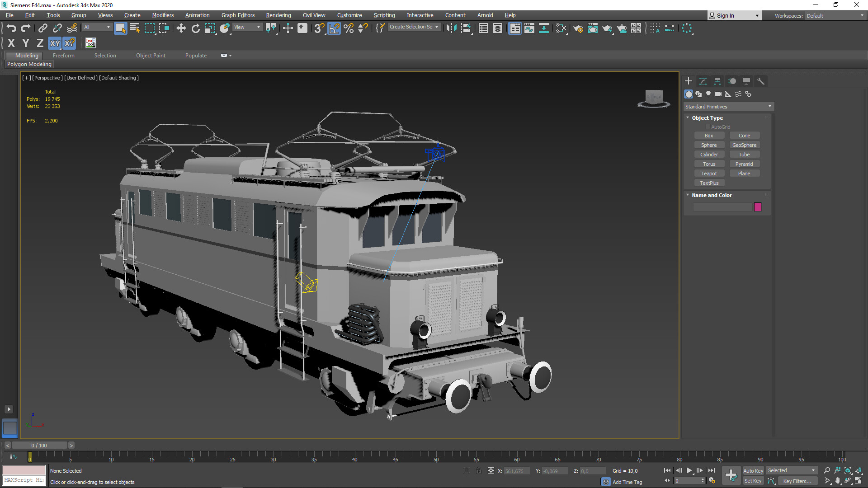Viewport: 868px width, 488px height.
Task: Open the Standard Primitives dropdown
Action: 728,106
